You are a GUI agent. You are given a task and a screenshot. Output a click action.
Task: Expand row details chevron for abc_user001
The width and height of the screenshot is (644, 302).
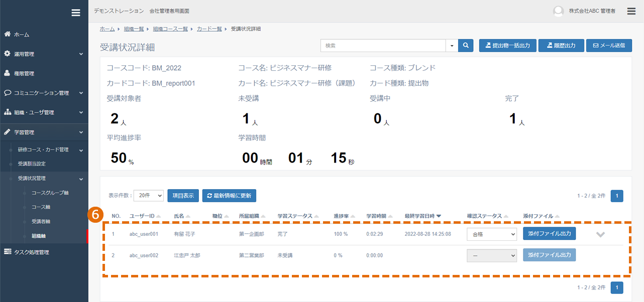600,234
